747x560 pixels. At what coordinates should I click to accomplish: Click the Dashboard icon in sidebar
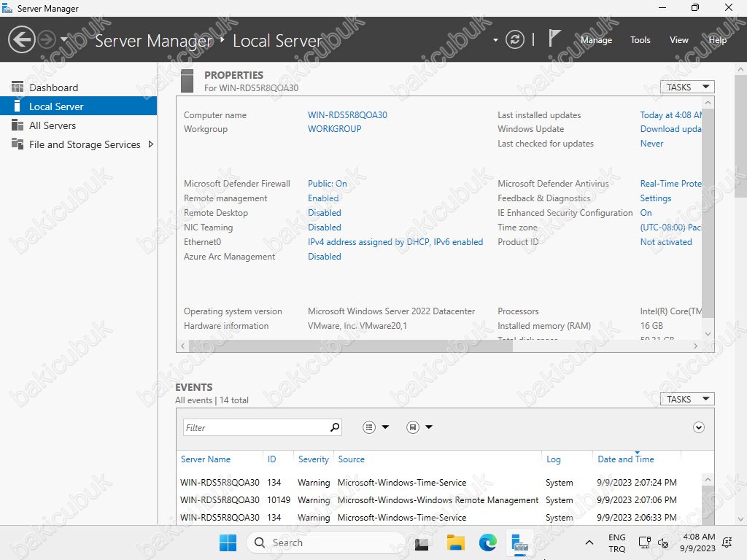pos(18,87)
